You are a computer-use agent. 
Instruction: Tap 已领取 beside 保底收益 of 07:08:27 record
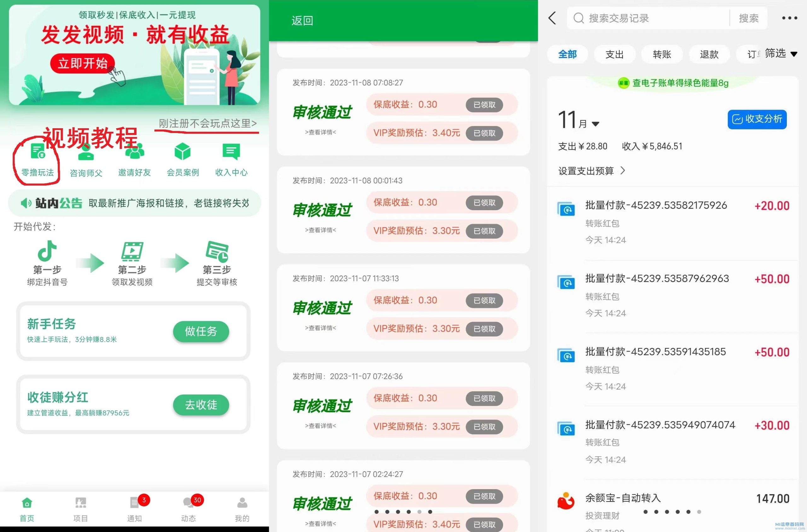click(x=484, y=105)
